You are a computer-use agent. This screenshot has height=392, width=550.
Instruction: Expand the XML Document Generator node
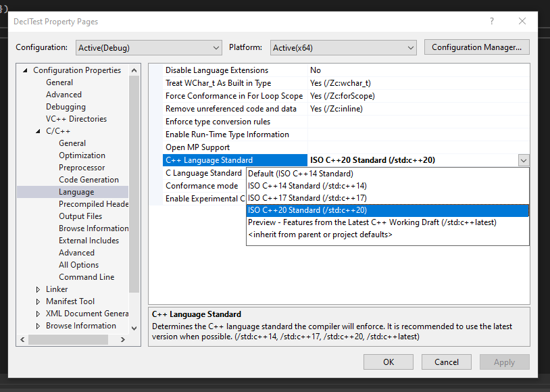click(x=39, y=313)
